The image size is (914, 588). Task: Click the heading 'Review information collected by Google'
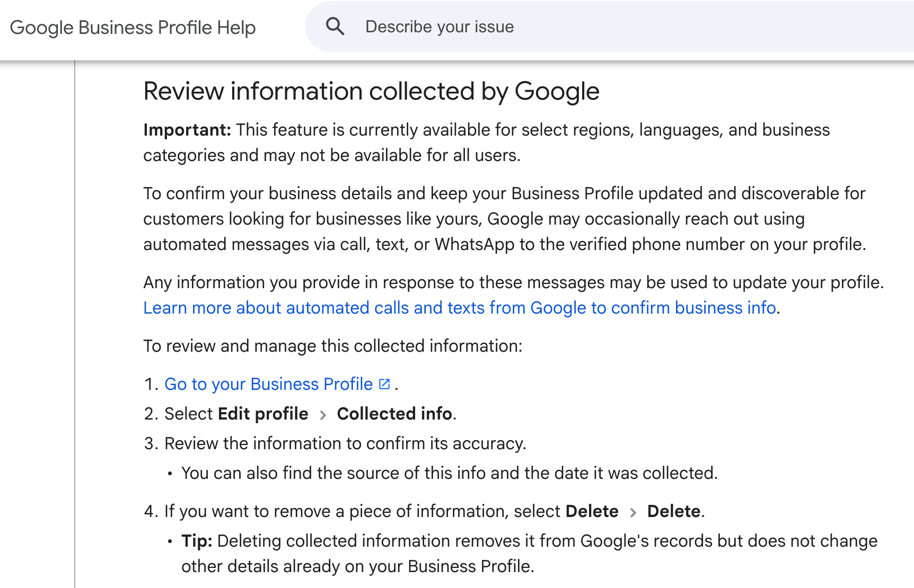coord(371,91)
